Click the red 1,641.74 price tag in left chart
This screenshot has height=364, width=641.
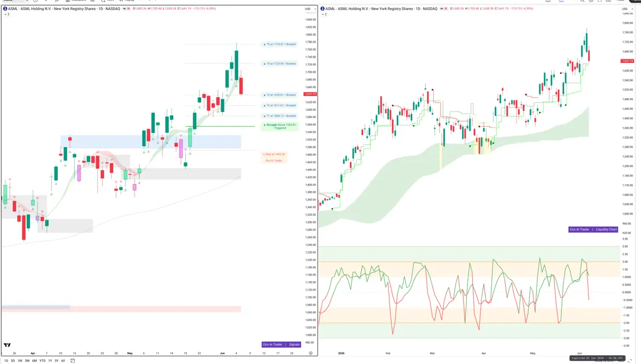(x=310, y=94)
